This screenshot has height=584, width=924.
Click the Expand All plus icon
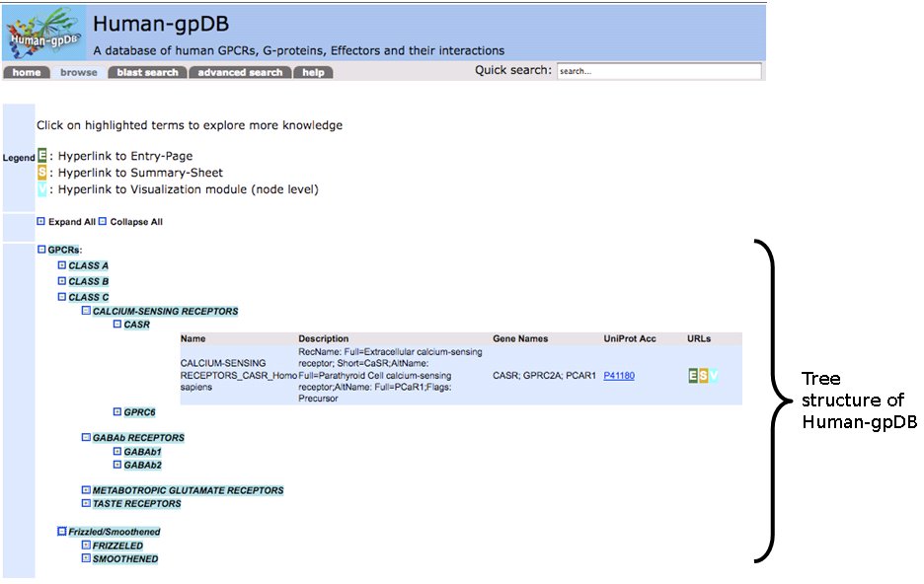pyautogui.click(x=40, y=222)
